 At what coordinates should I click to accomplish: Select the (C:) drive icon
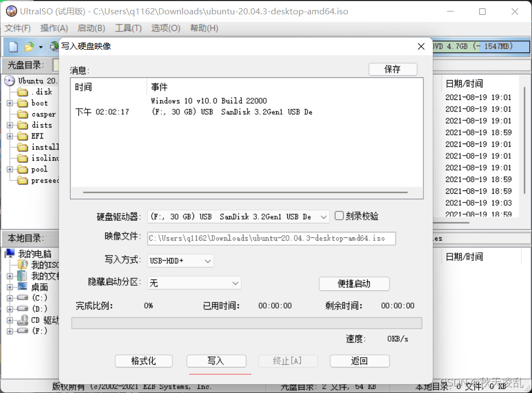[x=23, y=298]
